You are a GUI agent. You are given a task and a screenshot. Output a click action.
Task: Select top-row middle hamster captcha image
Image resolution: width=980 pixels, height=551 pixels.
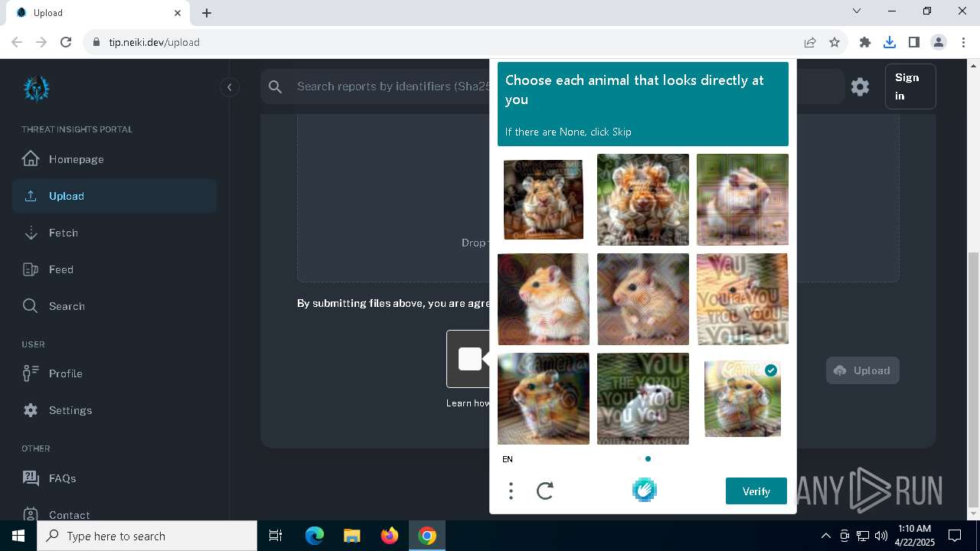(x=643, y=200)
